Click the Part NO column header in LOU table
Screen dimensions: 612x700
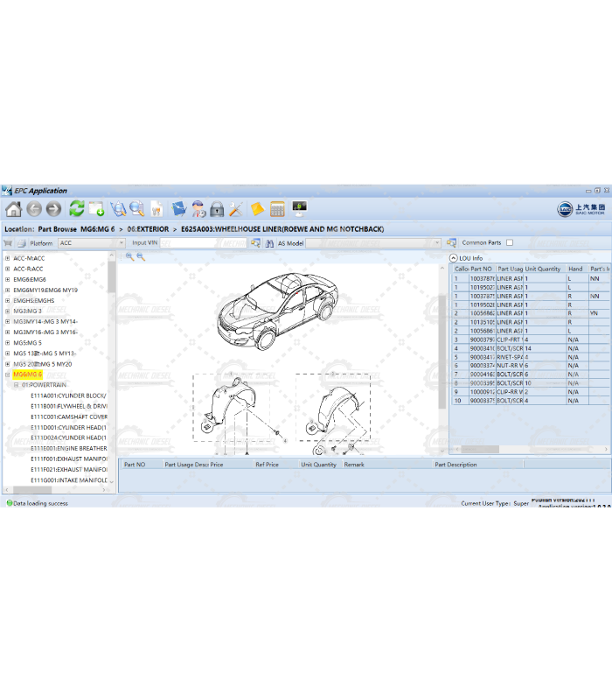(x=482, y=269)
